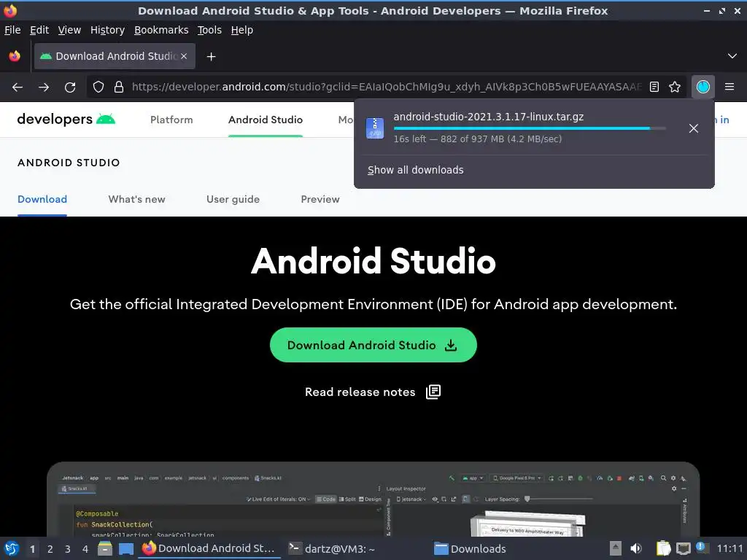
Task: Open the History menu
Action: pyautogui.click(x=107, y=30)
